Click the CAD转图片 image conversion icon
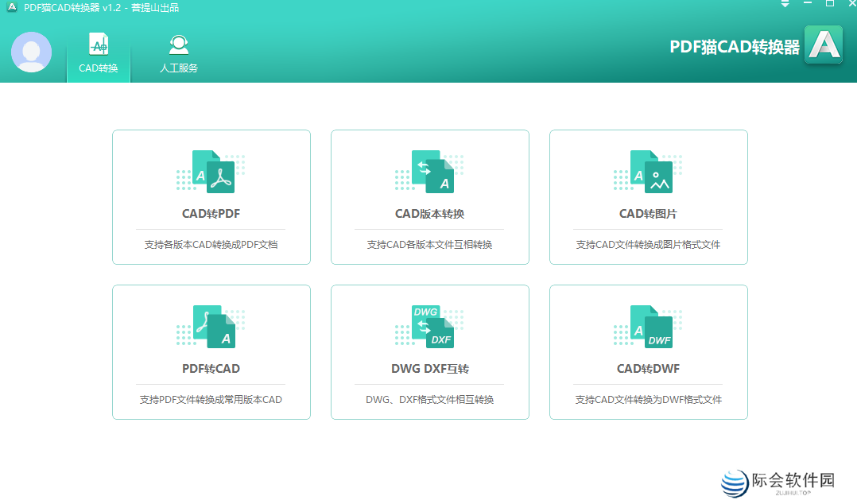This screenshot has width=857, height=504. (x=648, y=170)
